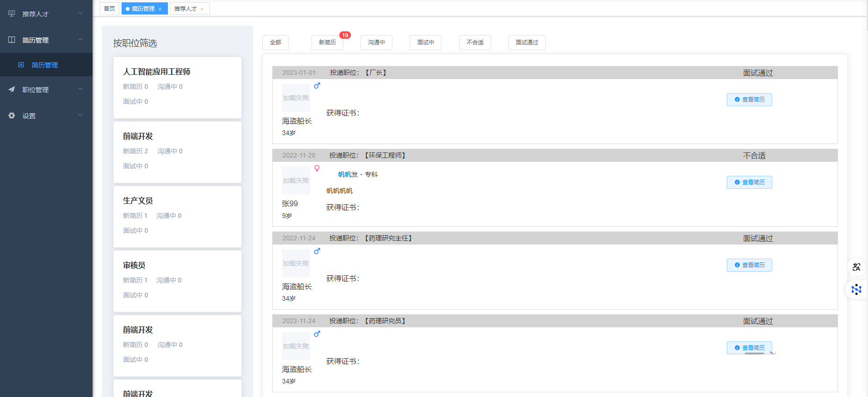Image resolution: width=868 pixels, height=397 pixels.
Task: Expand the 推荐人才 sidebar menu chevron
Action: (x=80, y=14)
